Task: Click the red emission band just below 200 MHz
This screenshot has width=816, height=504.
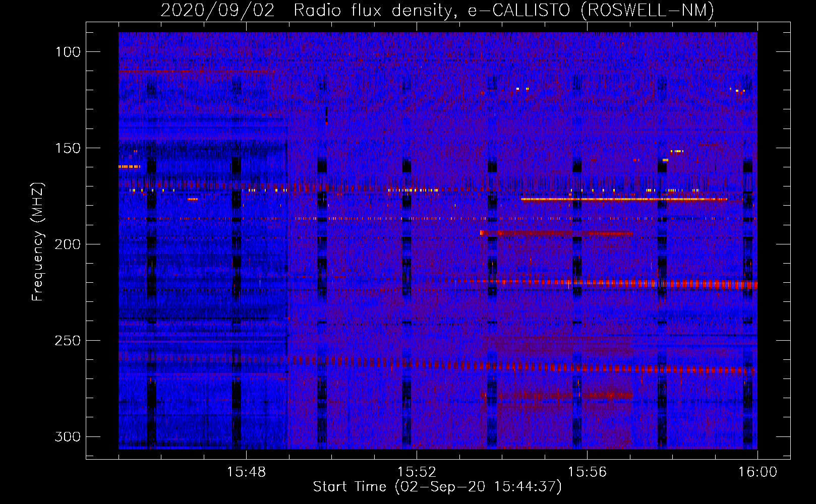Action: (556, 233)
